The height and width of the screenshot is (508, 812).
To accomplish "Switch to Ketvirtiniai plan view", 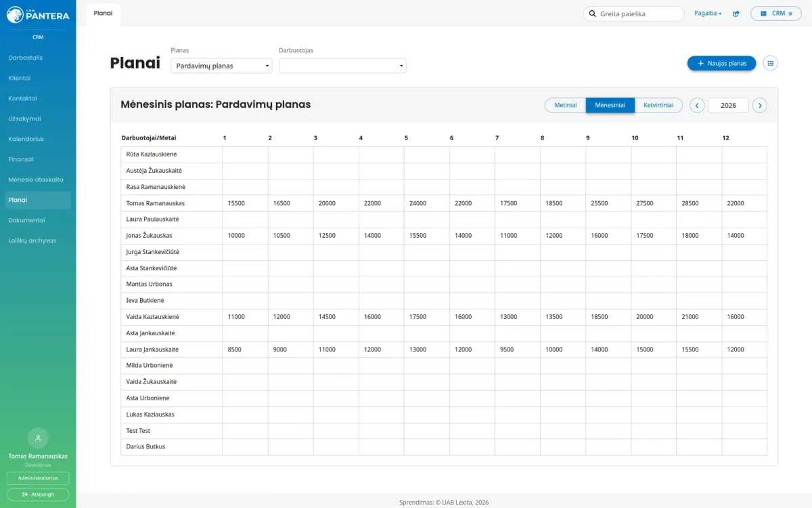I will (x=658, y=105).
